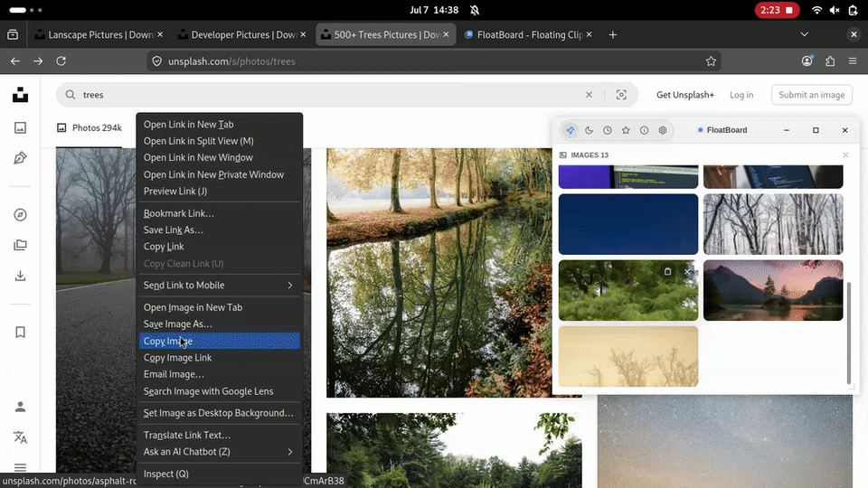Choose Inspect (Q) from context menu
This screenshot has width=868, height=488.
(x=219, y=474)
